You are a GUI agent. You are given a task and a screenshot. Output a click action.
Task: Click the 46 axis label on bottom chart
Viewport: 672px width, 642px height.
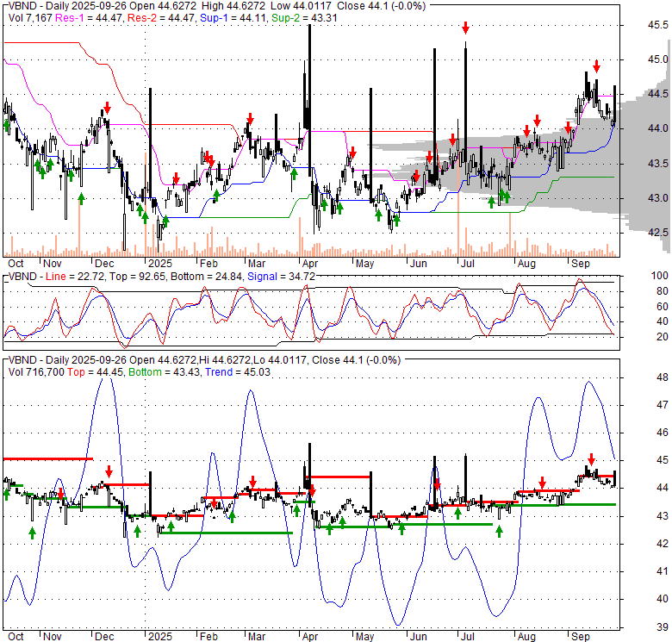[x=663, y=433]
